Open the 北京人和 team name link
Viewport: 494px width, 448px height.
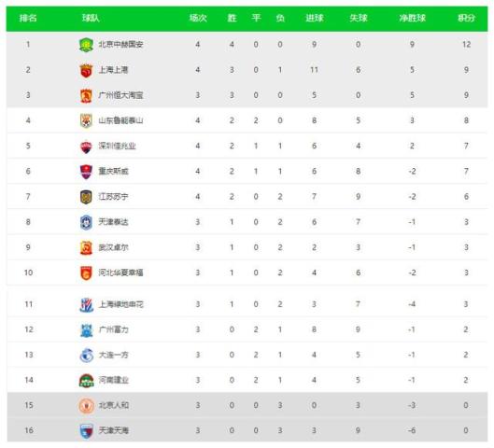point(113,405)
